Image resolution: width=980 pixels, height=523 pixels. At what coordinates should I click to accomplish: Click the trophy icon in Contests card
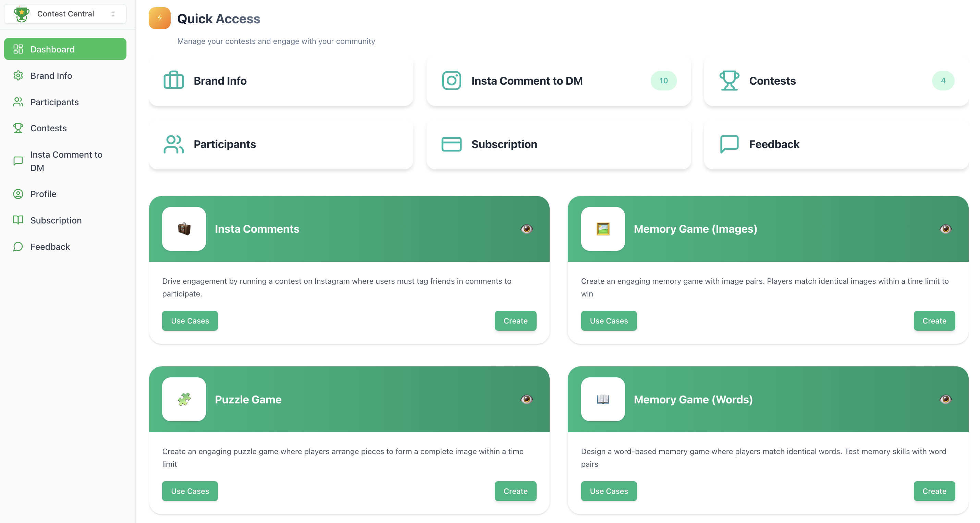pos(729,80)
